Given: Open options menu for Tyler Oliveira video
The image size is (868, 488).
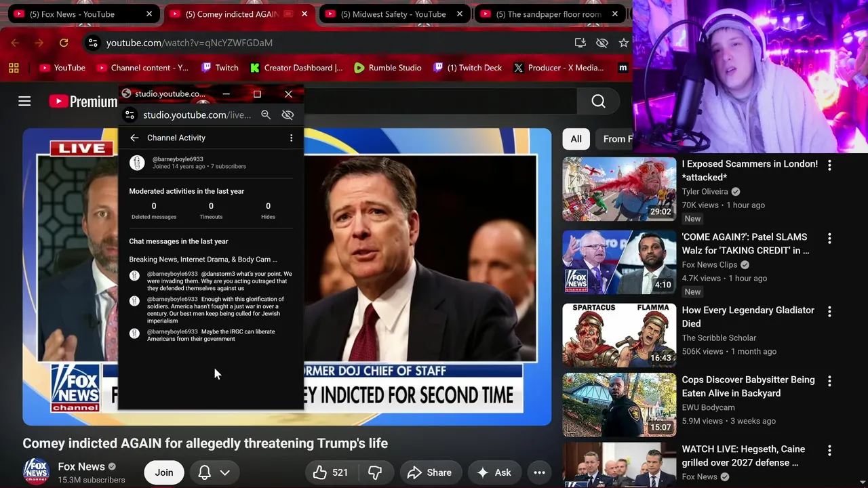Looking at the screenshot, I should click(x=829, y=165).
